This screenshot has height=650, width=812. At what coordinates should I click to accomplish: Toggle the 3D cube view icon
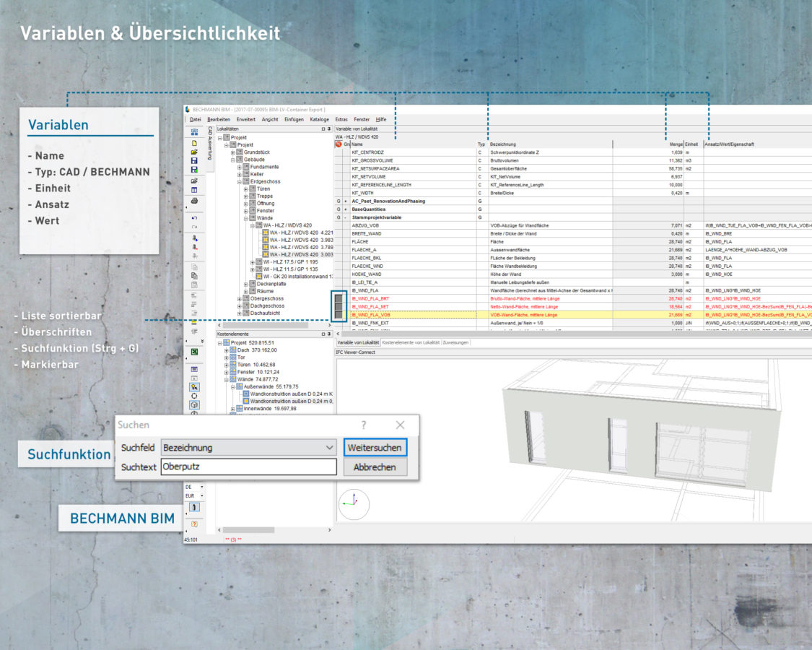coord(194,405)
